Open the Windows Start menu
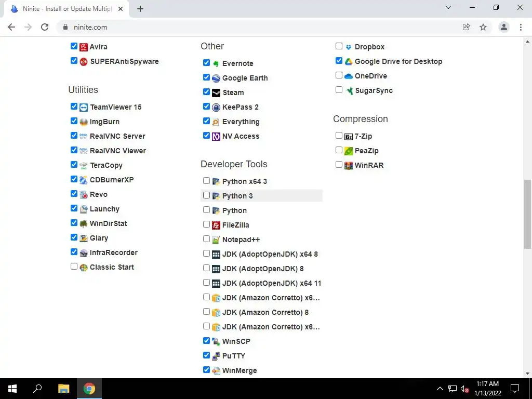 [12, 389]
